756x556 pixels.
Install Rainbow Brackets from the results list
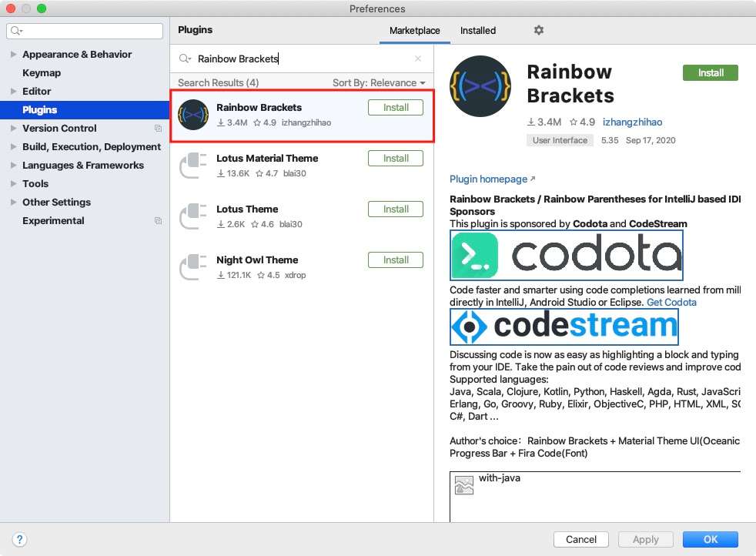(396, 108)
